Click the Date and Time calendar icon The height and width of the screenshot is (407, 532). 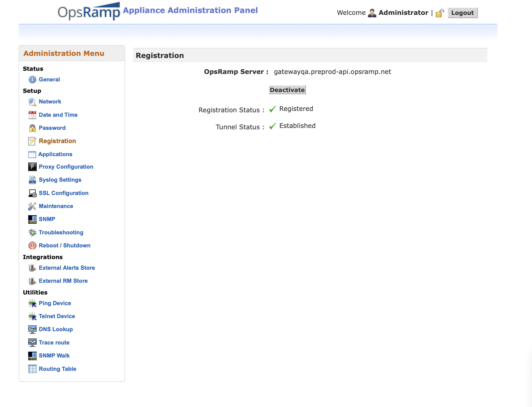click(32, 115)
